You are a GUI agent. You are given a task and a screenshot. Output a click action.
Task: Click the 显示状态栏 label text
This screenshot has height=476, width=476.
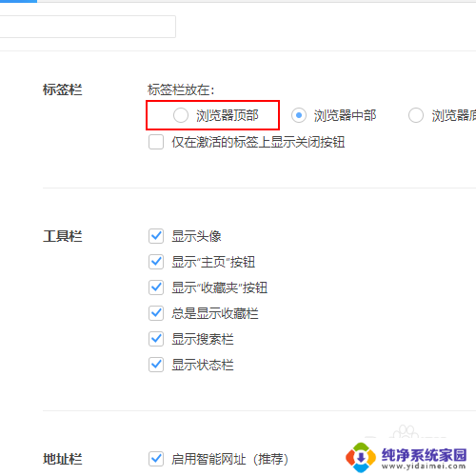pyautogui.click(x=203, y=365)
